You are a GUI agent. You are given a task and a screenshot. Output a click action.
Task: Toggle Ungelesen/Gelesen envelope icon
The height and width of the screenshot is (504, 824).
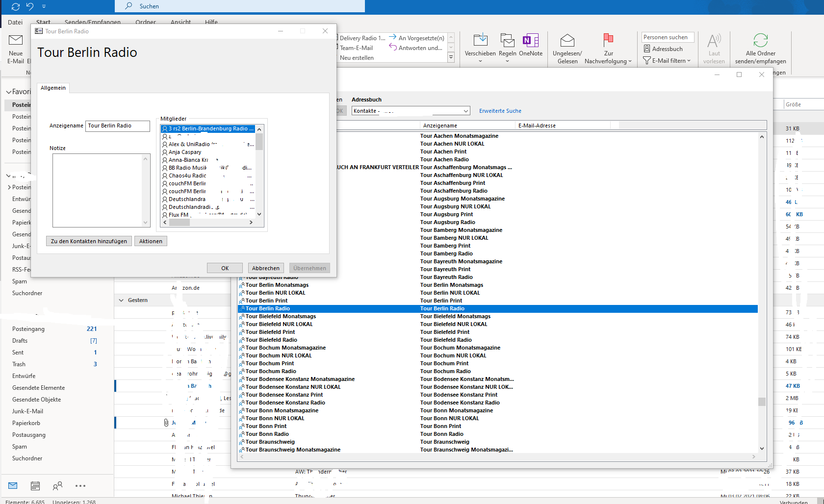[567, 40]
